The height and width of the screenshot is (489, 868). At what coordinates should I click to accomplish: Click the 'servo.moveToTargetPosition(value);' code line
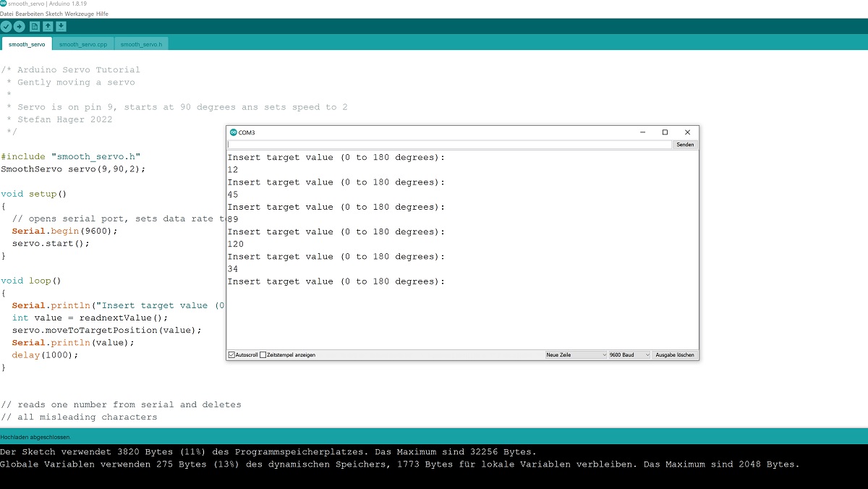[106, 330]
